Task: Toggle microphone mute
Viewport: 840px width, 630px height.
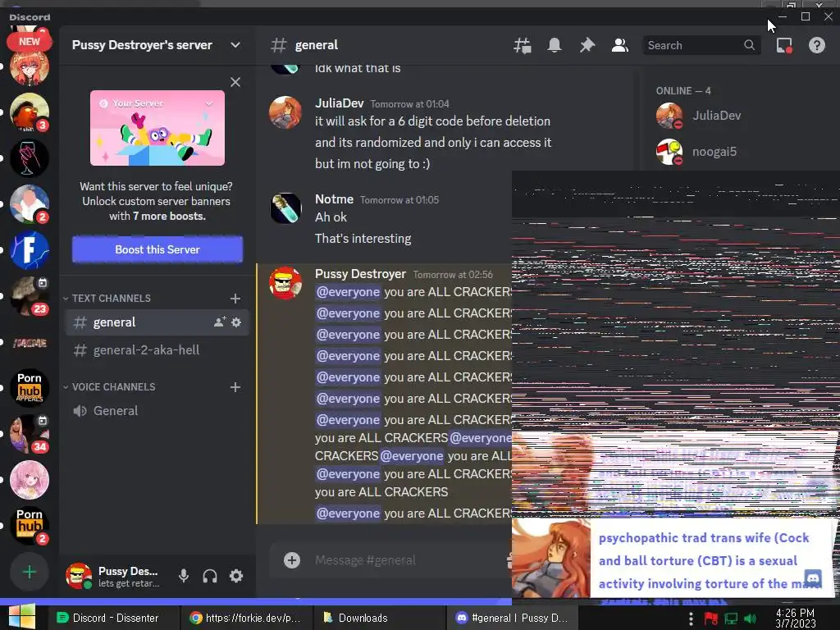Action: click(x=184, y=576)
